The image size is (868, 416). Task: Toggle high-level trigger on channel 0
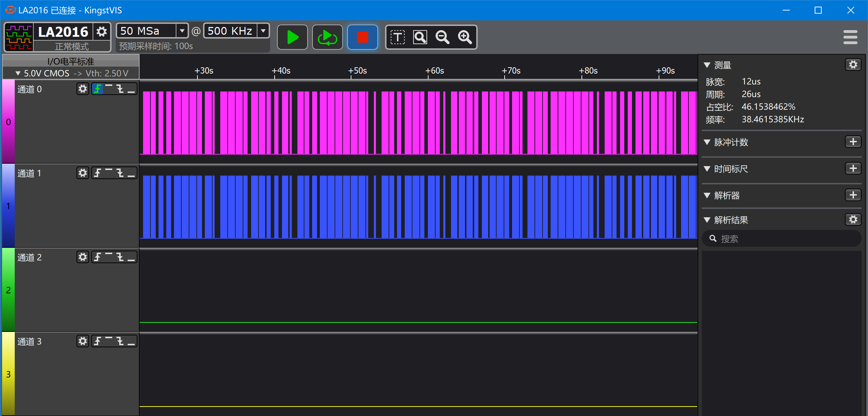[109, 89]
